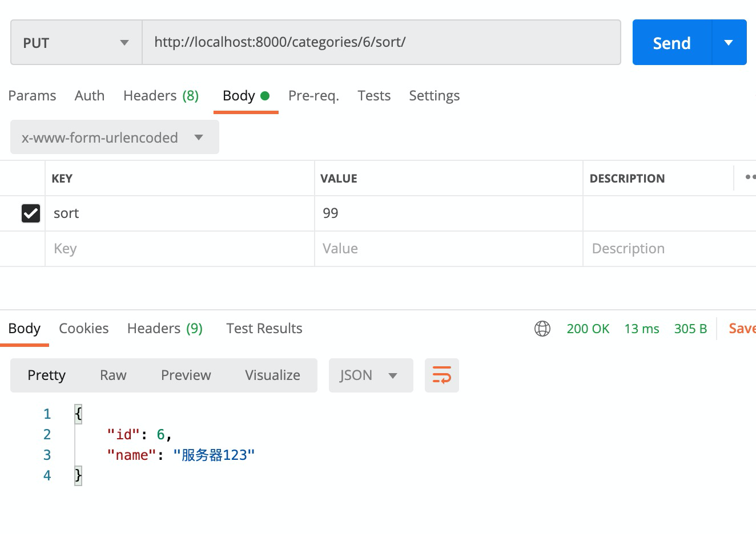Open the ellipsis menu above the Description column
The image size is (756, 534).
[749, 177]
